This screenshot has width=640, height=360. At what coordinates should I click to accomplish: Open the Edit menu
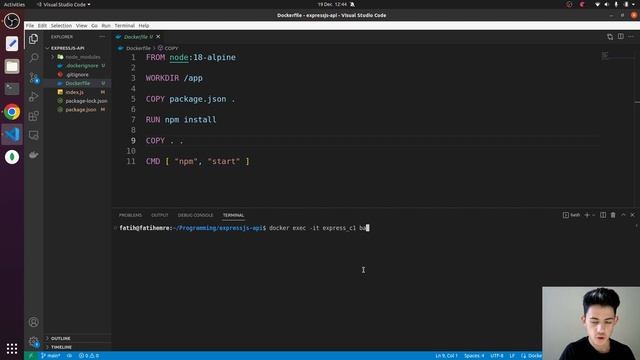click(42, 25)
